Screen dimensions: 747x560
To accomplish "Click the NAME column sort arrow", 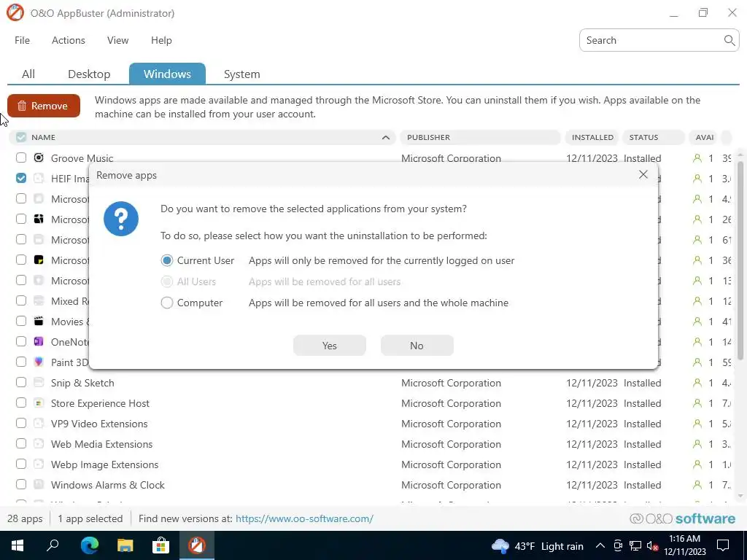I will pyautogui.click(x=385, y=138).
